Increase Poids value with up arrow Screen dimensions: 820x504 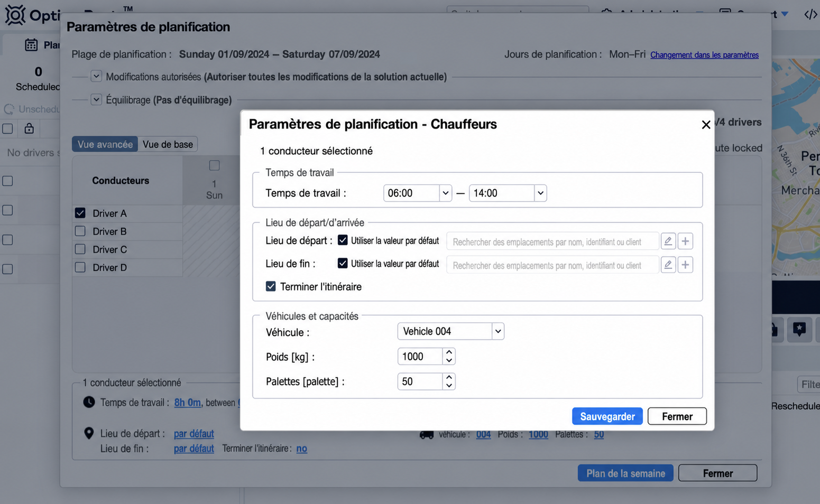[449, 352]
